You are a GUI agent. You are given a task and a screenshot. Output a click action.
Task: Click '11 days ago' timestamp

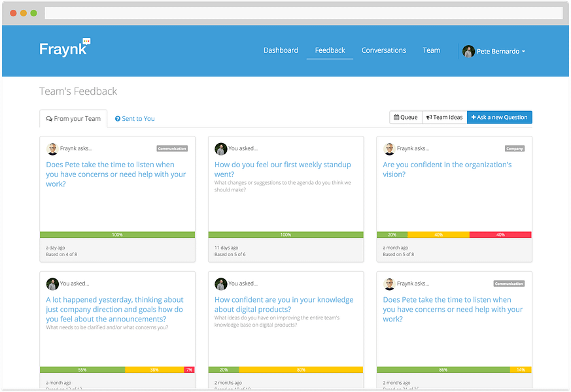tap(226, 248)
